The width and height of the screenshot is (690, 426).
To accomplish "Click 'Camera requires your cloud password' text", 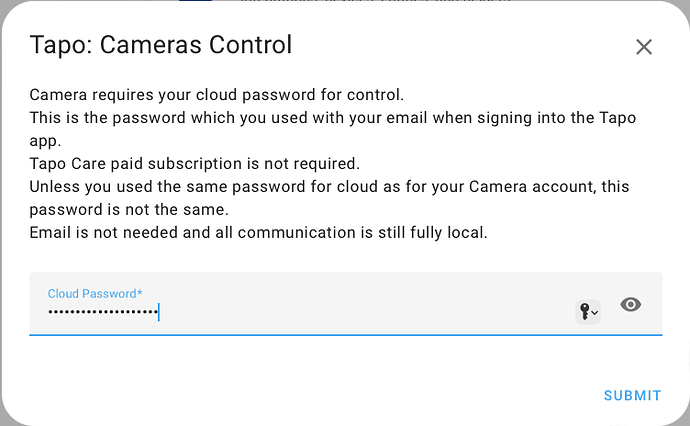I will pyautogui.click(x=216, y=96).
